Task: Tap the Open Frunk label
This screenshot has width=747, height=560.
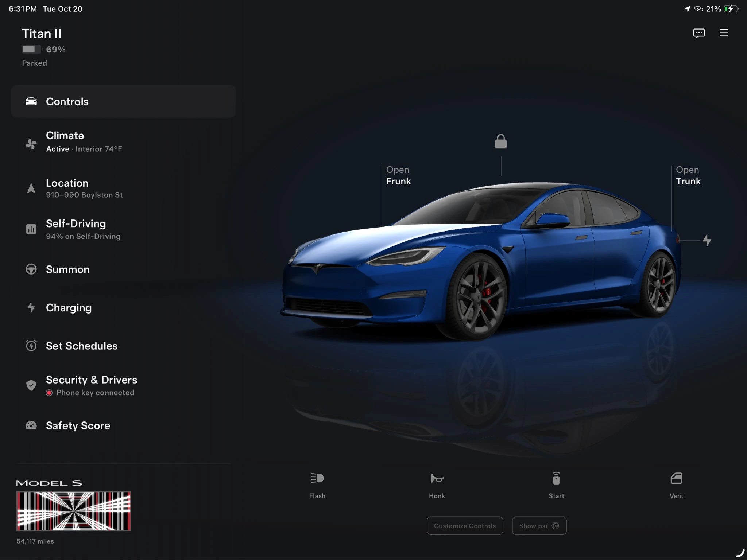Action: (x=398, y=175)
